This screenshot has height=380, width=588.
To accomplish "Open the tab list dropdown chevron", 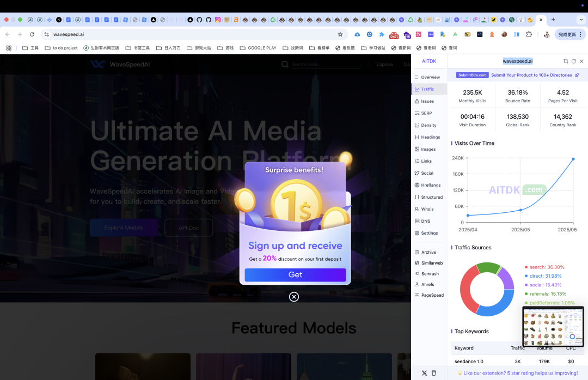I will (581, 20).
